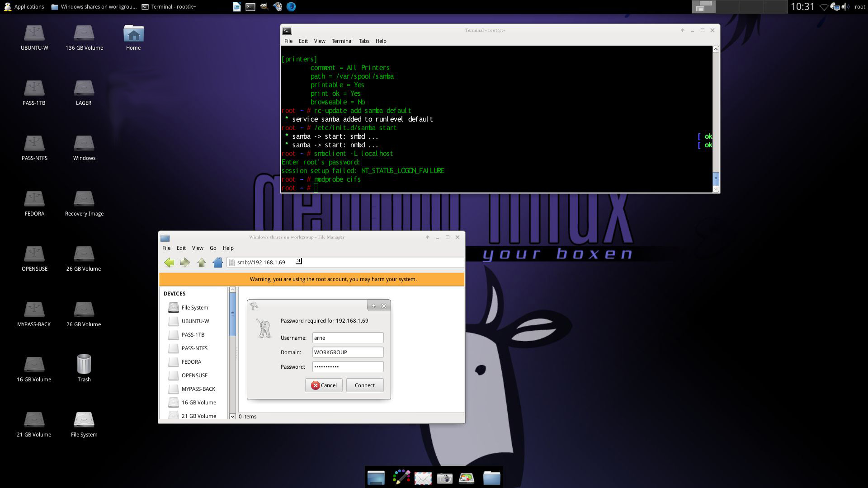Launch the camera import tool from the dock
This screenshot has width=868, height=488.
446,478
